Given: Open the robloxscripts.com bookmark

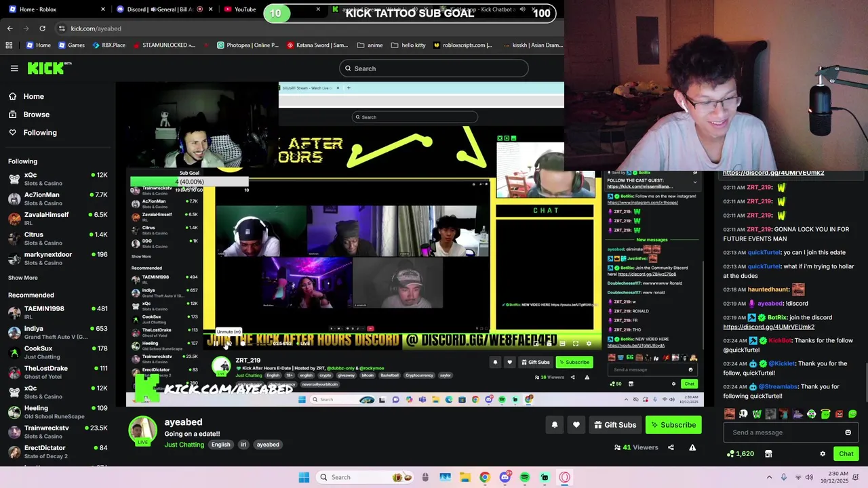Looking at the screenshot, I should coord(462,45).
